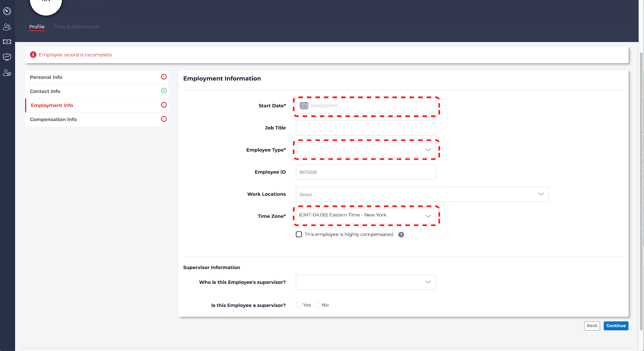Viewport: 644px width, 351px height.
Task: Click the calendar icon in Start Date field
Action: click(x=304, y=106)
